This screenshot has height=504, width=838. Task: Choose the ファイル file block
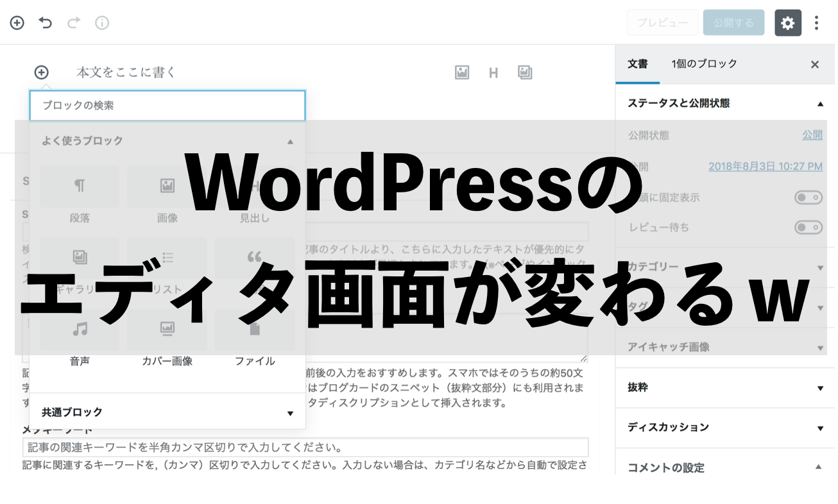[x=255, y=339]
